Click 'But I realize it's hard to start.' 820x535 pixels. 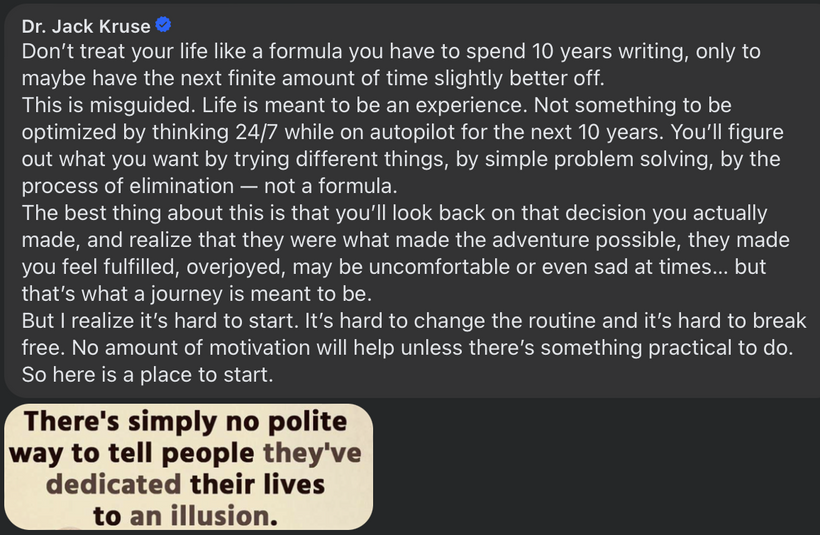pos(160,321)
